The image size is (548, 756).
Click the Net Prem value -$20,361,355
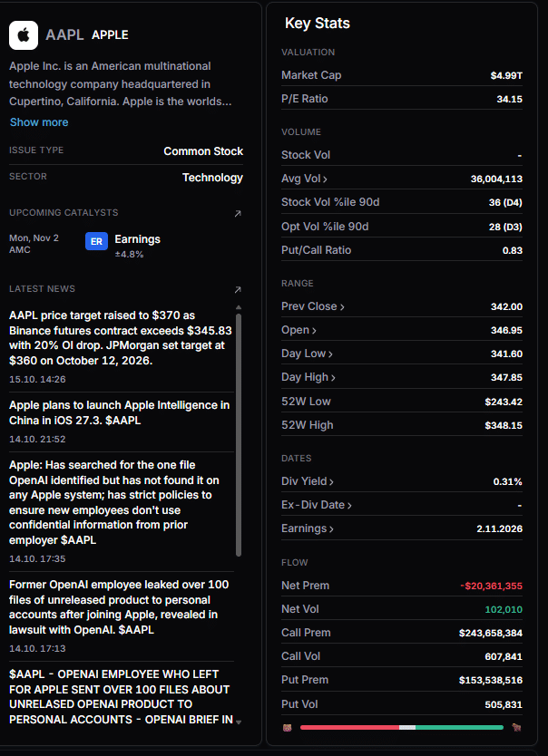tap(491, 586)
